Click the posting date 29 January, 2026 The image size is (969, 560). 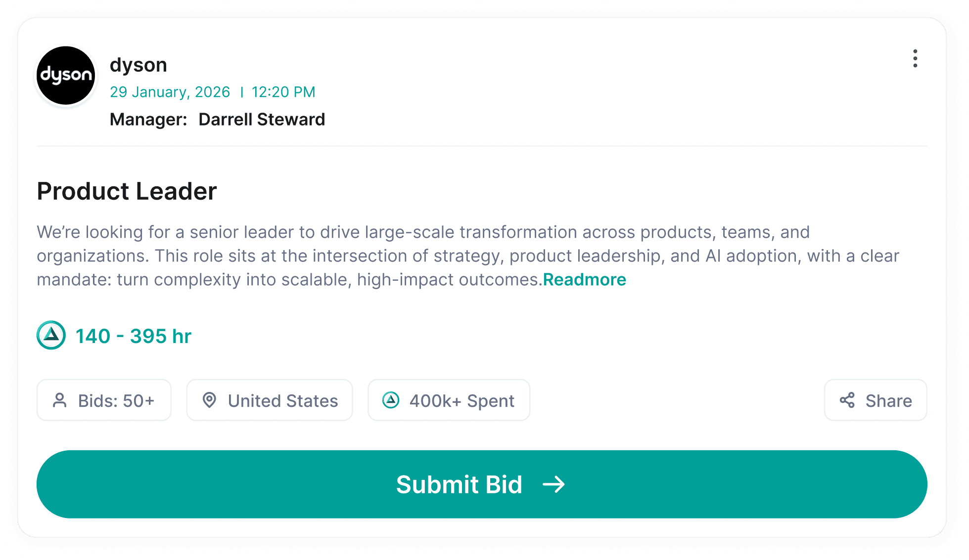coord(170,92)
